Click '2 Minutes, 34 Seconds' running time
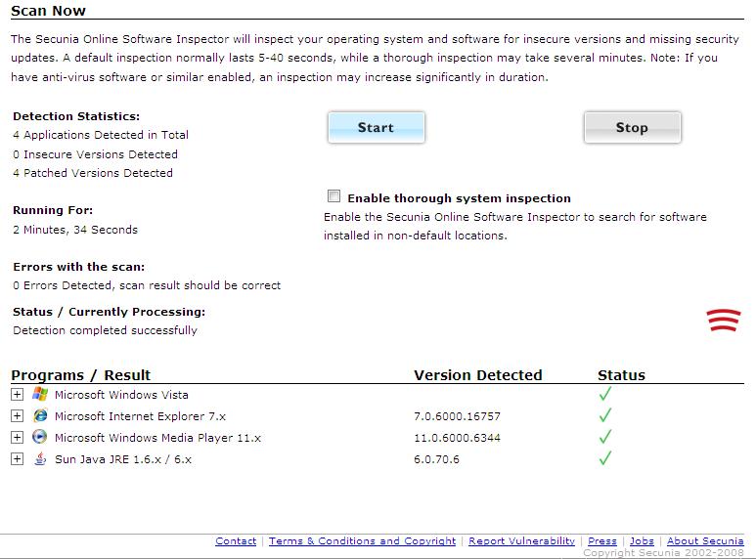The height and width of the screenshot is (559, 756). (75, 230)
